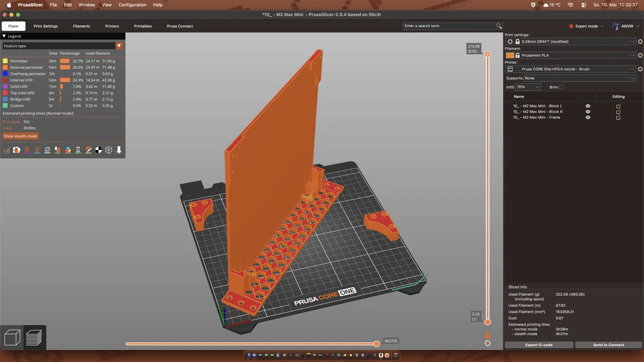The height and width of the screenshot is (362, 644).
Task: Open the Apple menu
Action: (x=9, y=5)
